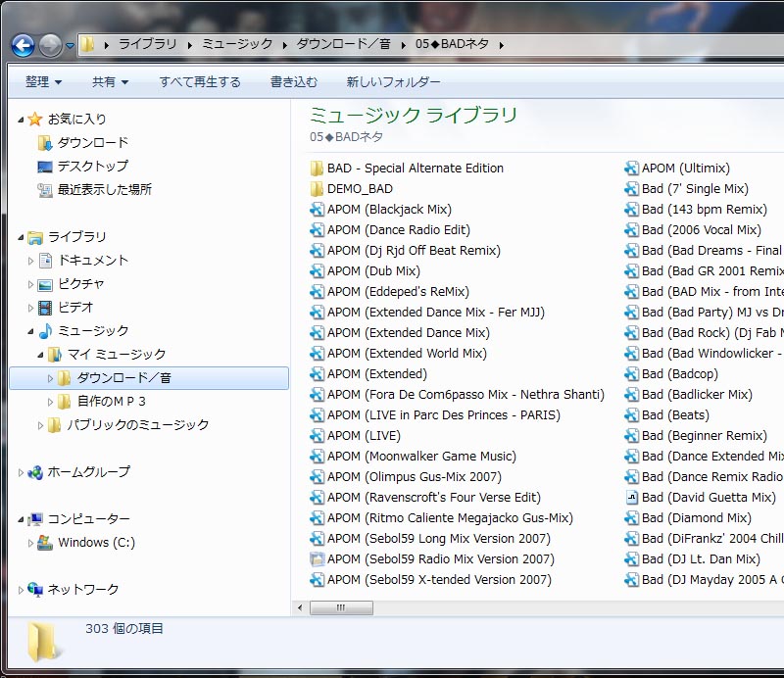Select file APOM (Eddeped's ReMix)
This screenshot has width=784, height=678.
(x=398, y=292)
